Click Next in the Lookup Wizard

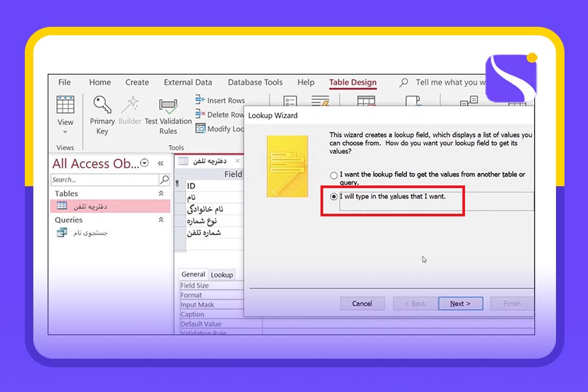(x=461, y=303)
